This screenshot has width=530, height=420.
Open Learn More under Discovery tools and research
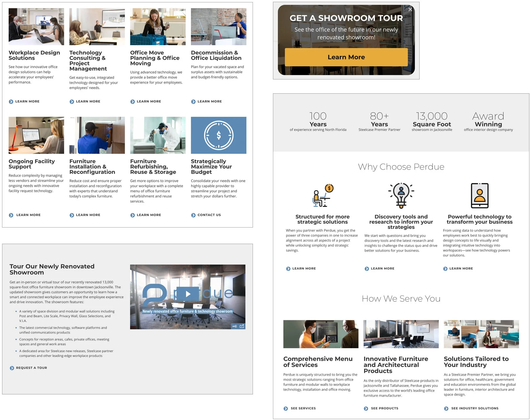380,269
